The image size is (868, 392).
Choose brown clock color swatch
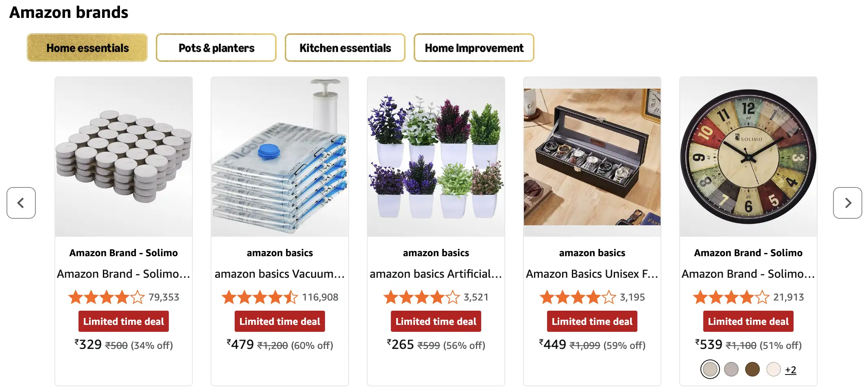pyautogui.click(x=752, y=370)
